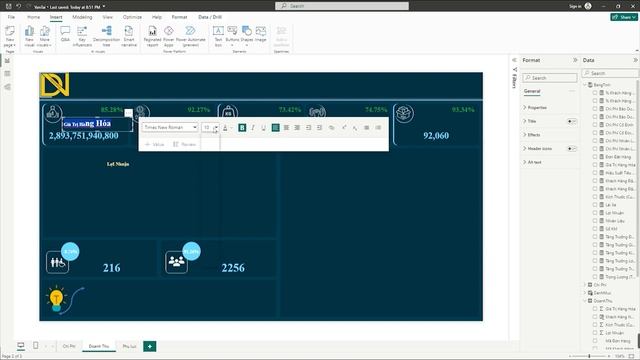Open the Buttons gallery
This screenshot has width=640, height=360.
(x=232, y=36)
